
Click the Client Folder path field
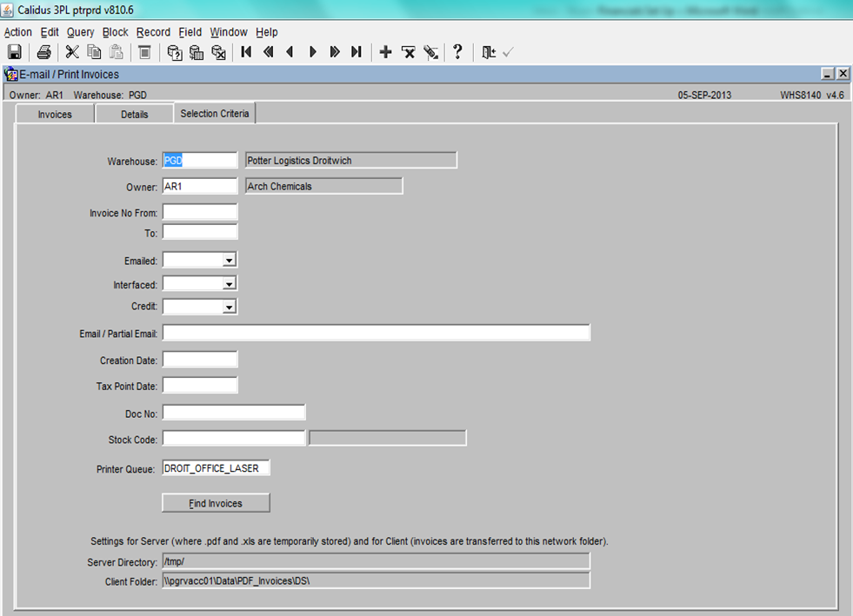click(x=376, y=580)
